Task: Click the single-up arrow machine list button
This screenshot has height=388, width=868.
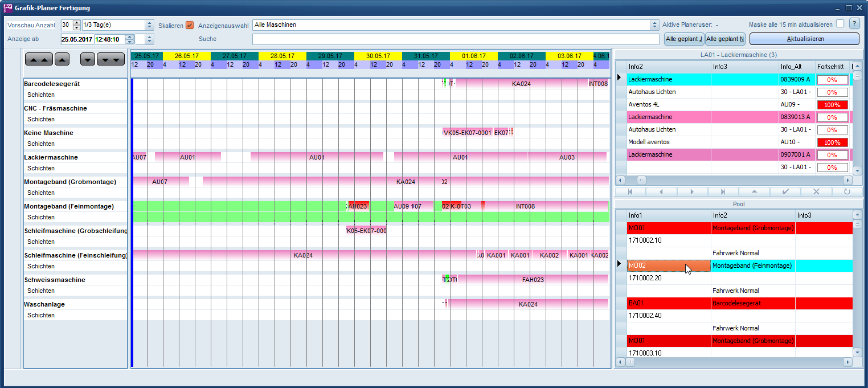Action: click(x=62, y=59)
